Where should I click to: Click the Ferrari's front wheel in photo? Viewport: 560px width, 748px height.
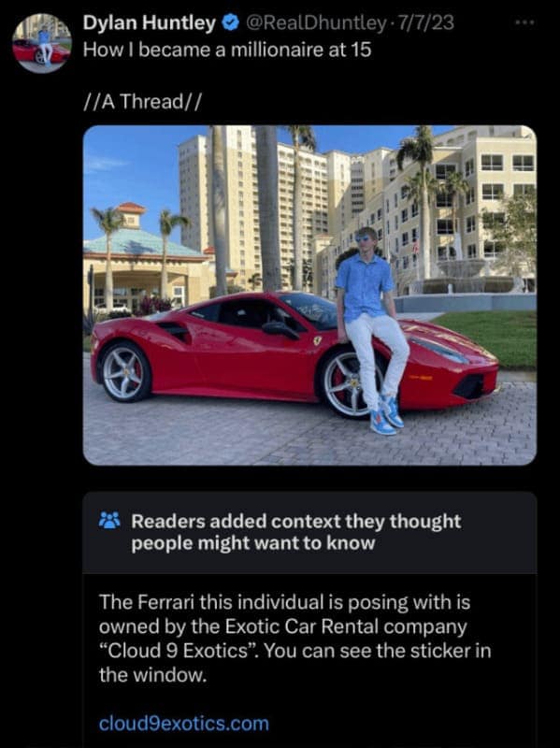(346, 384)
